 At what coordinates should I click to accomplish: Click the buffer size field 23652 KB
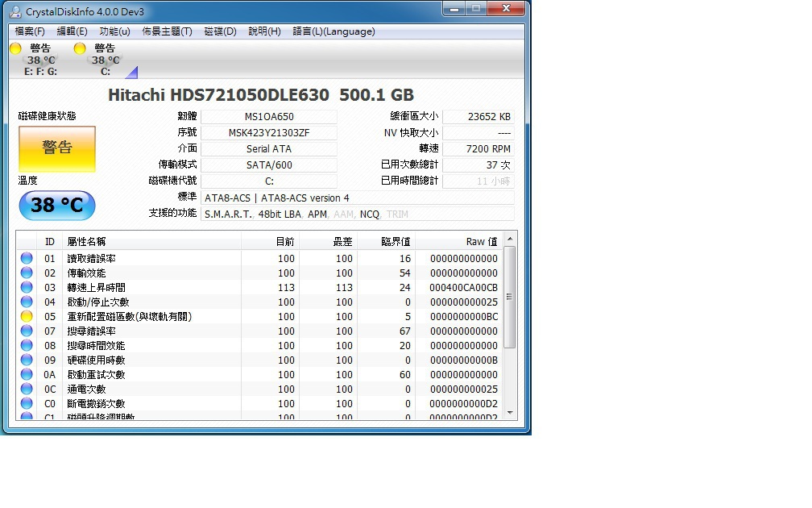click(x=478, y=117)
